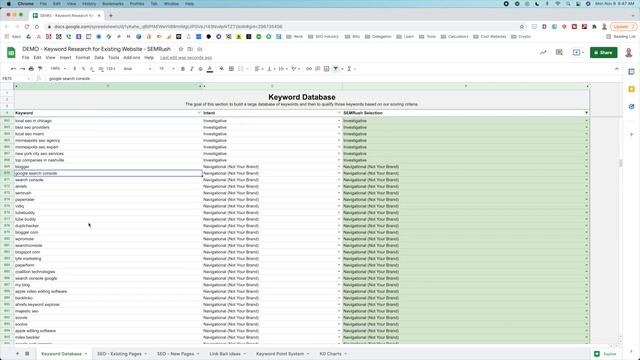Open text rotation dropdown
640x360 pixels.
295,69
